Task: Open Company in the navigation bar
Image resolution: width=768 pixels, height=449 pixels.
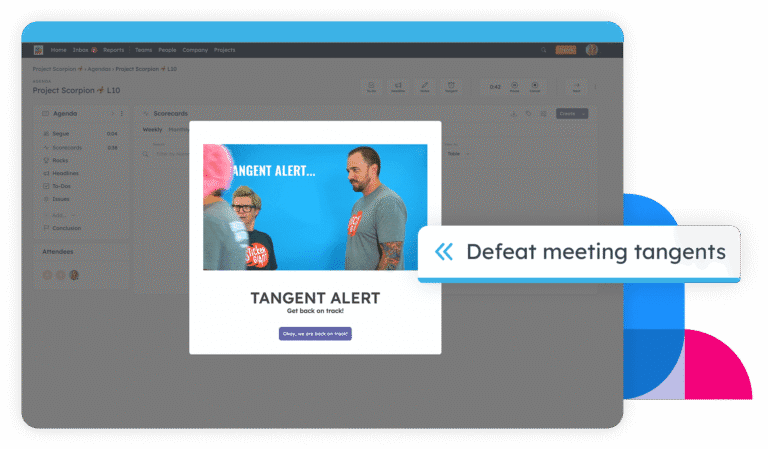Action: 195,50
